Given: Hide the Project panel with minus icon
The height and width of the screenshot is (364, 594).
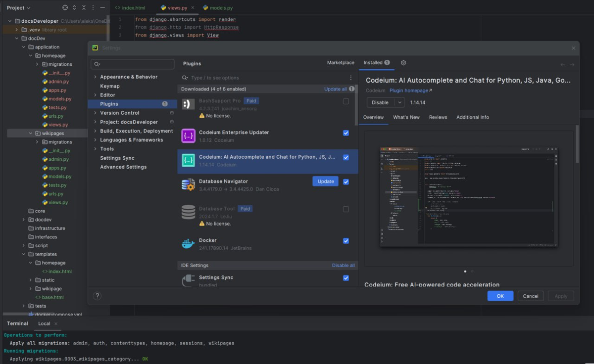Looking at the screenshot, I should pos(102,7).
